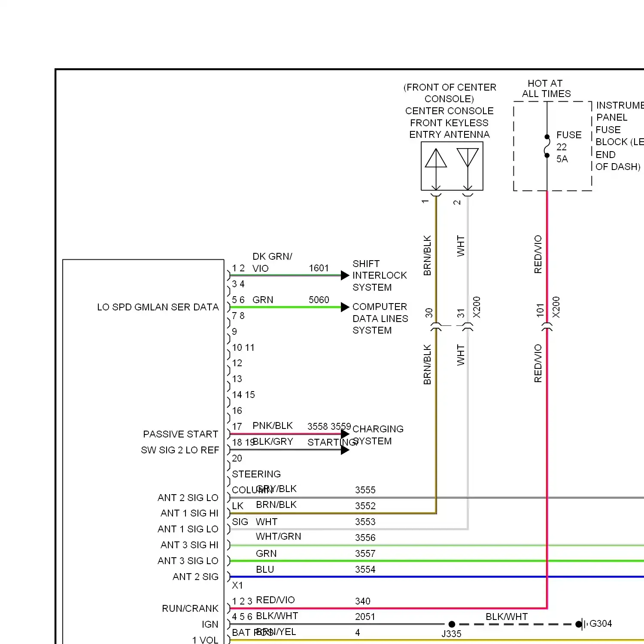Click the pin label 14 15
This screenshot has height=644, width=644.
(243, 395)
